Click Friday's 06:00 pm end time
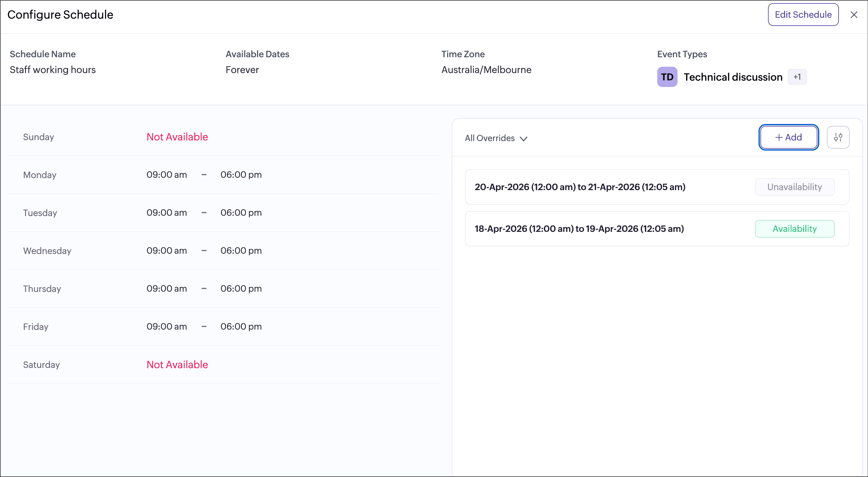This screenshot has height=477, width=868. [x=241, y=326]
